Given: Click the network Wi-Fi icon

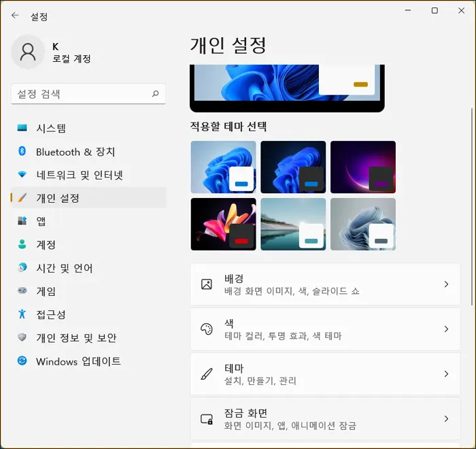Looking at the screenshot, I should [22, 174].
